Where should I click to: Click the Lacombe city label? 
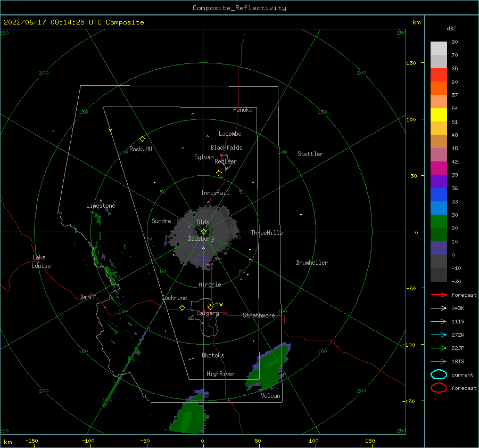pyautogui.click(x=230, y=134)
